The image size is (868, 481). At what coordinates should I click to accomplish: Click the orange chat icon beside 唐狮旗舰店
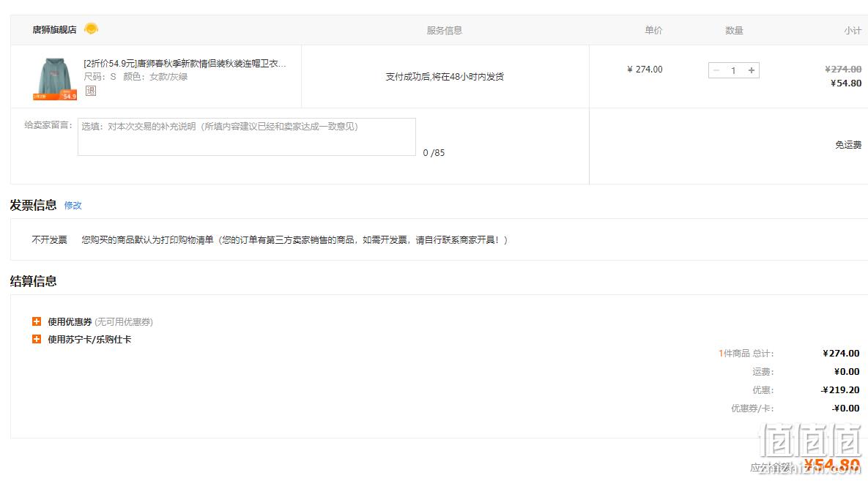click(x=92, y=29)
